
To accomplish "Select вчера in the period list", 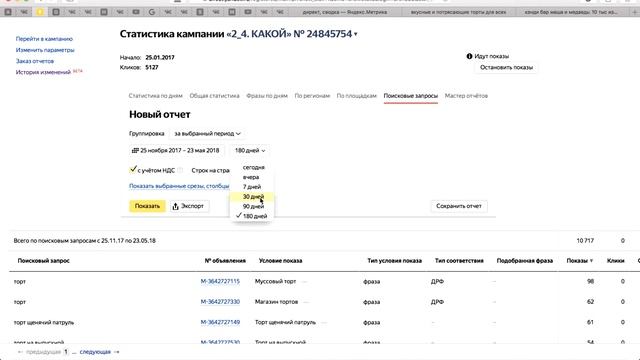I will [251, 177].
